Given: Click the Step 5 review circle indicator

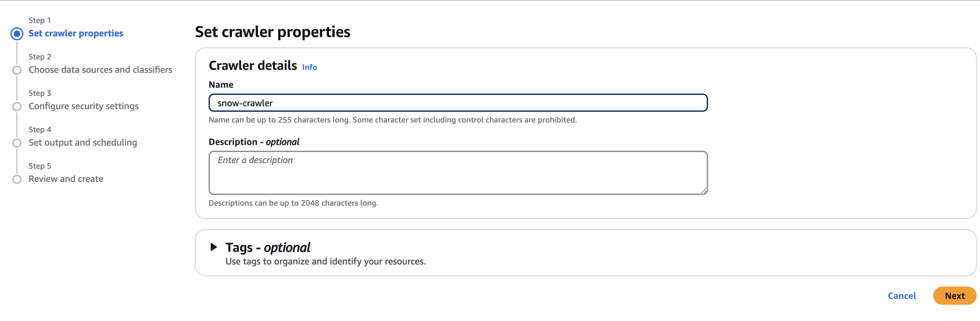Looking at the screenshot, I should pyautogui.click(x=17, y=179).
